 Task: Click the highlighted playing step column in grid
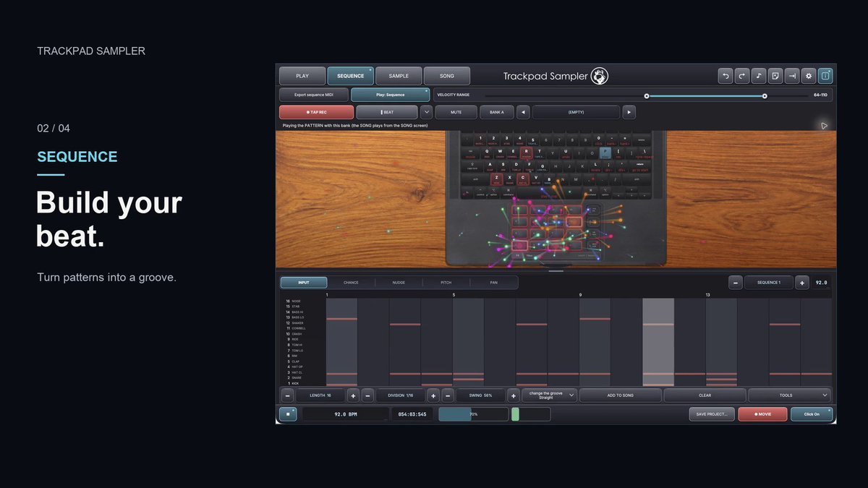(x=658, y=343)
